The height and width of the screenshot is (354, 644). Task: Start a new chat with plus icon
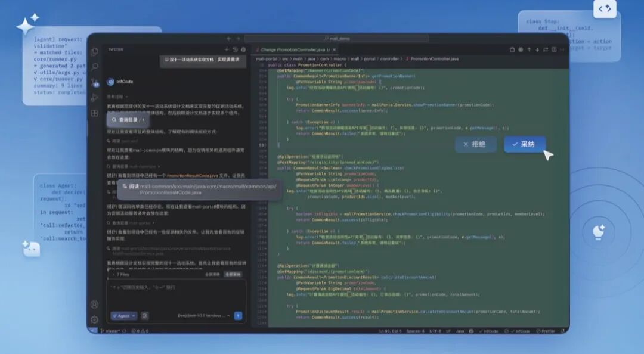(227, 49)
